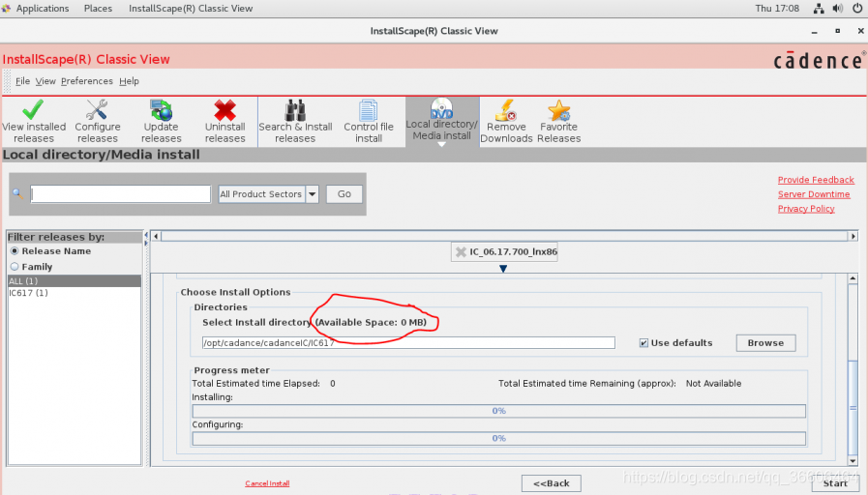Expand the All Product Sectors dropdown
Viewport: 868px width, 495px height.
tap(312, 194)
